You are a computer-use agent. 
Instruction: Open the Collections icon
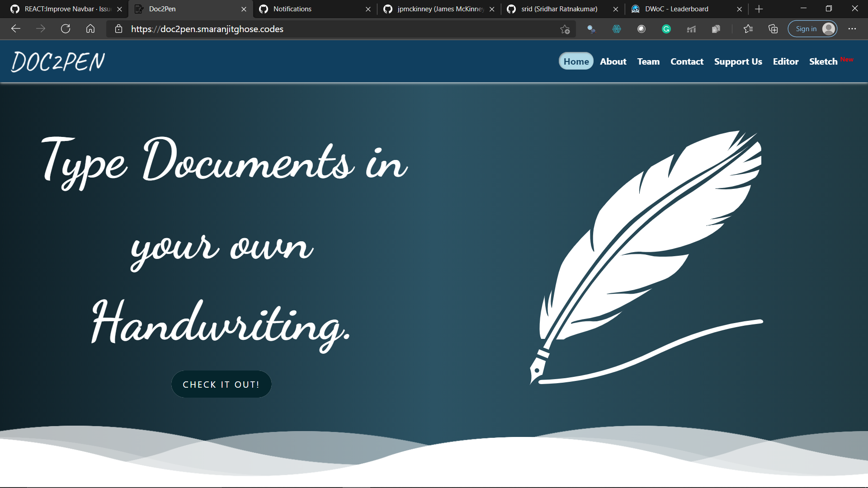[773, 28]
